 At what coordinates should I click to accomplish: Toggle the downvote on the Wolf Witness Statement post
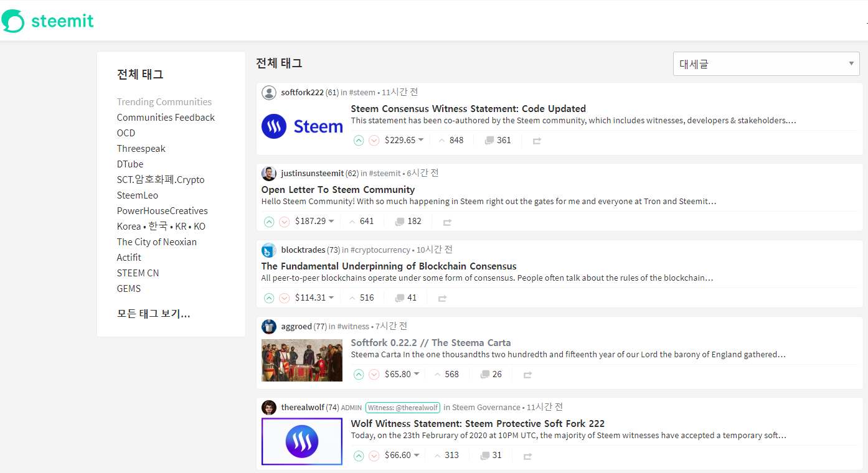pyautogui.click(x=374, y=456)
